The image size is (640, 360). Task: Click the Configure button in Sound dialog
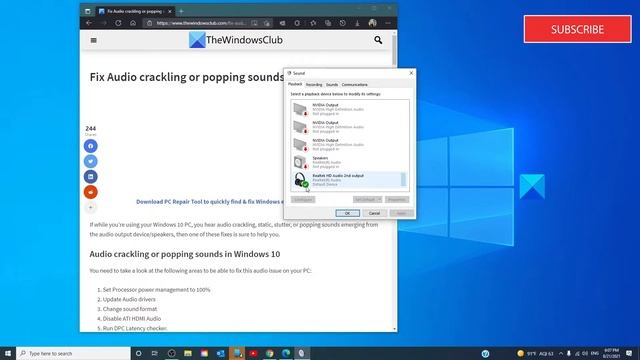[x=303, y=200]
